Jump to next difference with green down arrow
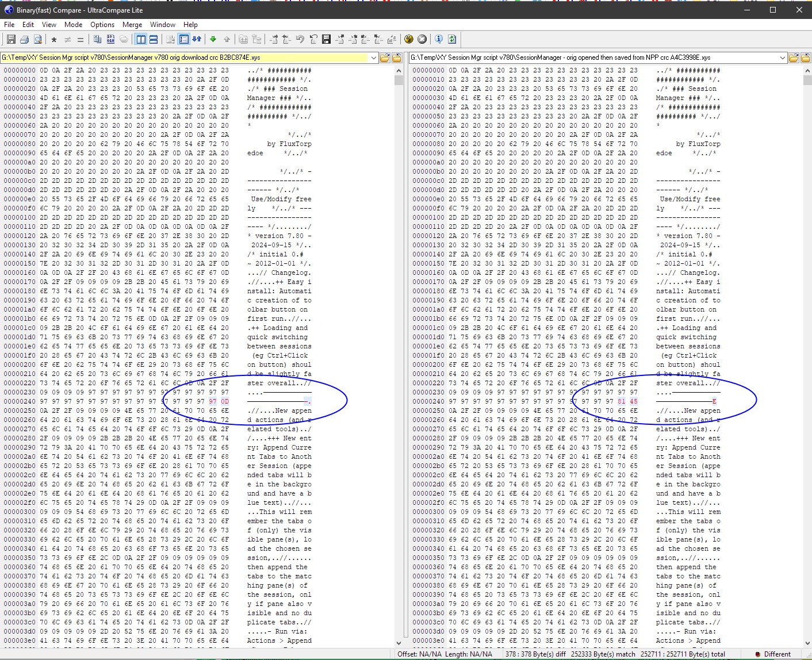Image resolution: width=812 pixels, height=660 pixels. 213,39
